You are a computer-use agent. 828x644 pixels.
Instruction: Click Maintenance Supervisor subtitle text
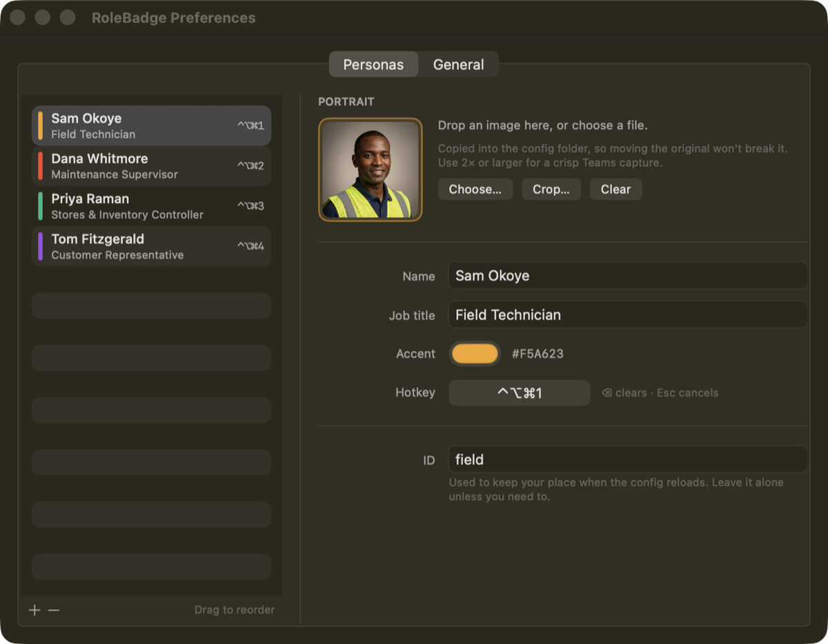pyautogui.click(x=115, y=174)
